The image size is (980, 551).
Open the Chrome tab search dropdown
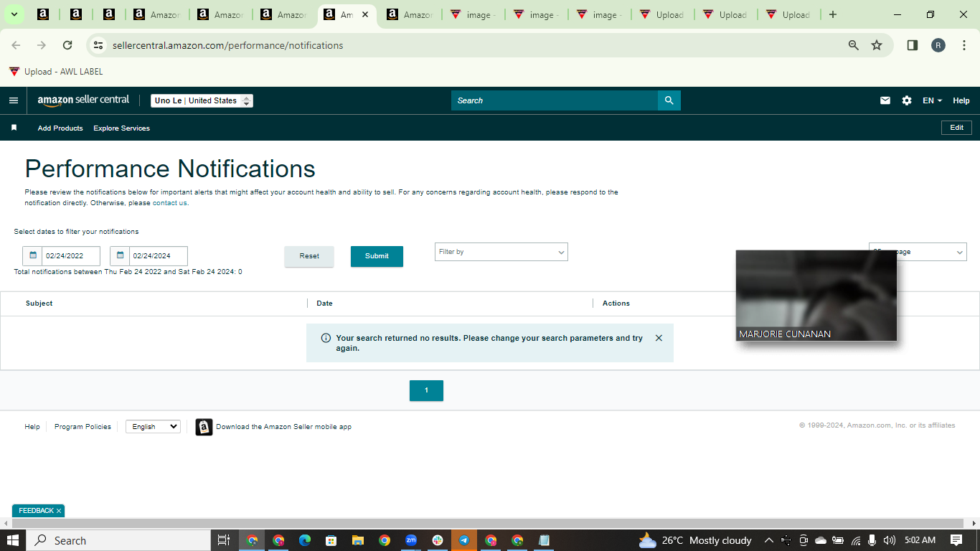pos(14,14)
